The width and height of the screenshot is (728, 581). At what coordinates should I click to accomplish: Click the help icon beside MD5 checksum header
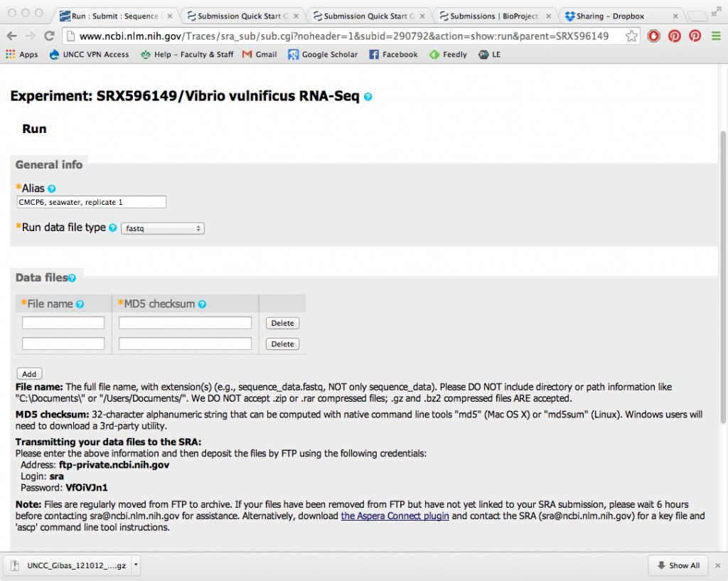pos(202,304)
